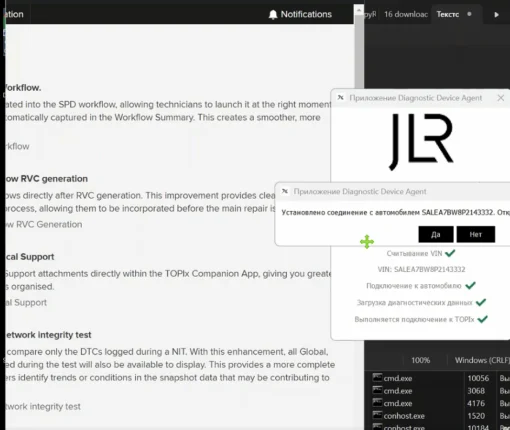Switch to the Текстс tab
The height and width of the screenshot is (430, 510).
click(x=448, y=14)
